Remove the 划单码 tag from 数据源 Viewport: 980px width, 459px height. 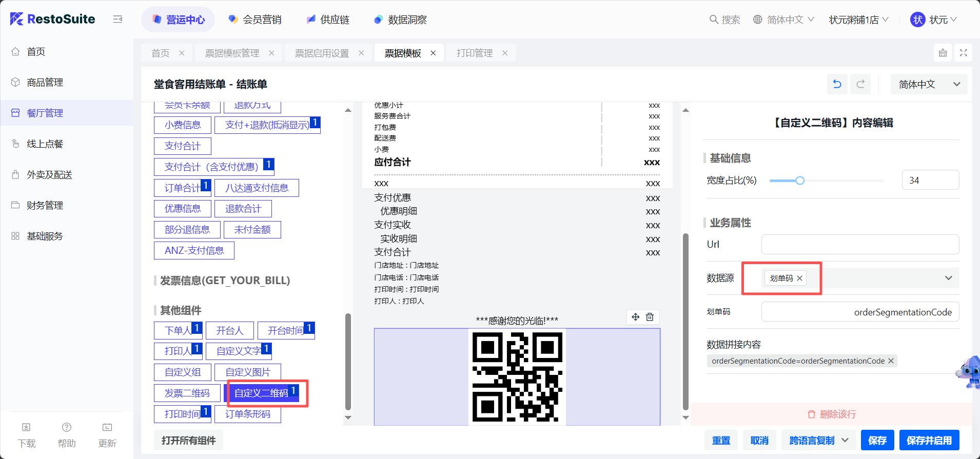point(799,278)
